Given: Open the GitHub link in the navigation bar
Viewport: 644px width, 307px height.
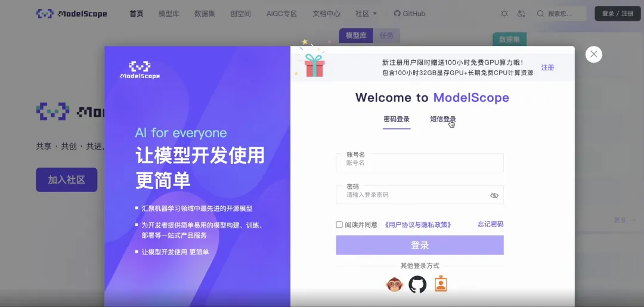Looking at the screenshot, I should pyautogui.click(x=410, y=14).
